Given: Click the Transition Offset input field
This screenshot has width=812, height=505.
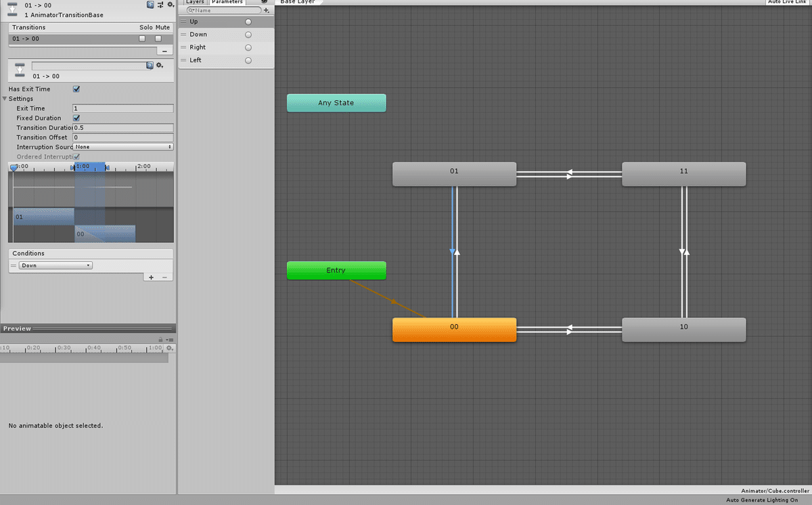Looking at the screenshot, I should click(x=123, y=137).
